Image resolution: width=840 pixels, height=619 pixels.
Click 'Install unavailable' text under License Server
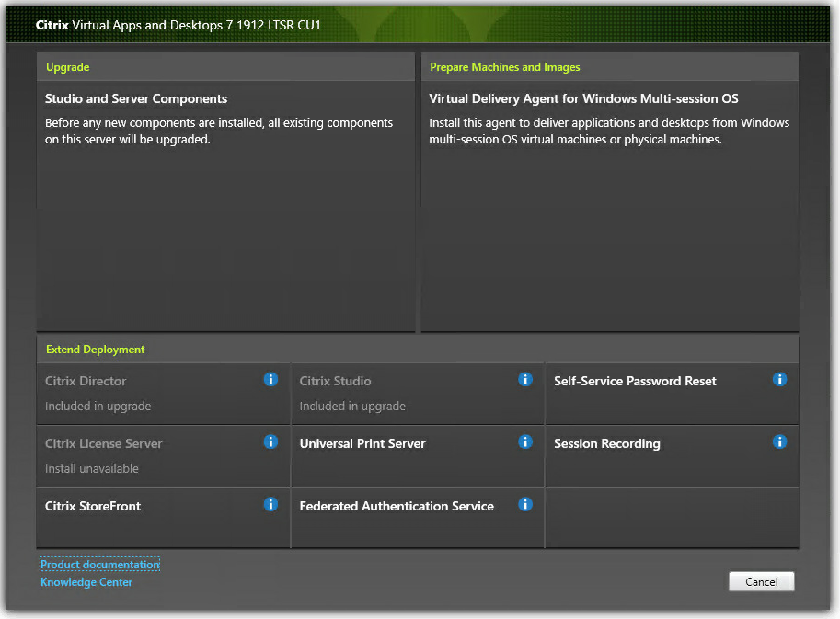click(x=92, y=468)
